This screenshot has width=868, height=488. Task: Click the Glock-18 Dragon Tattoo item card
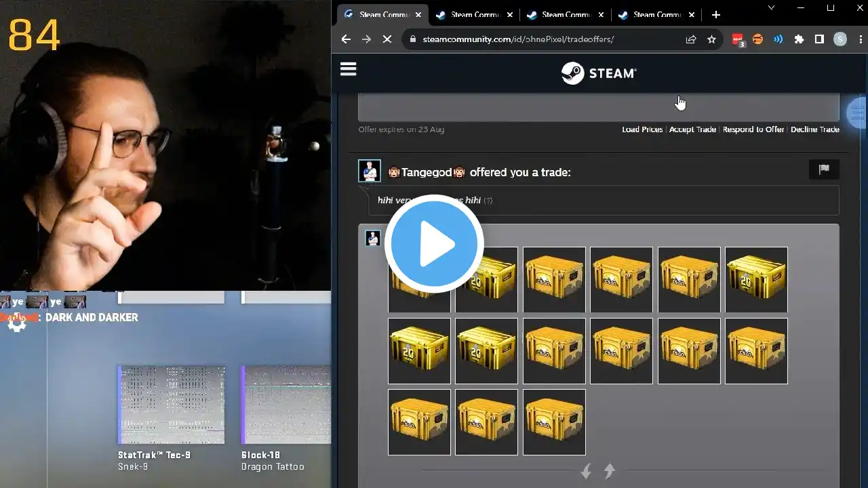[x=285, y=418]
